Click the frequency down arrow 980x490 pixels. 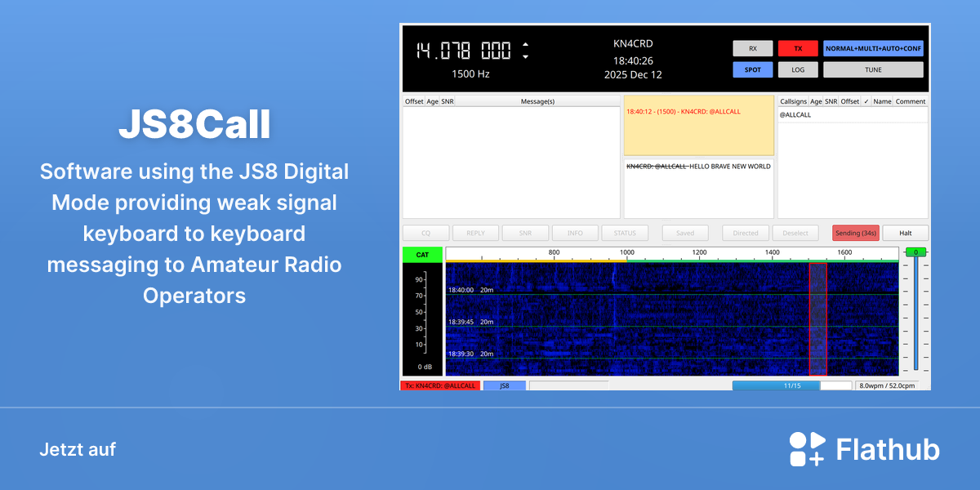click(x=525, y=57)
